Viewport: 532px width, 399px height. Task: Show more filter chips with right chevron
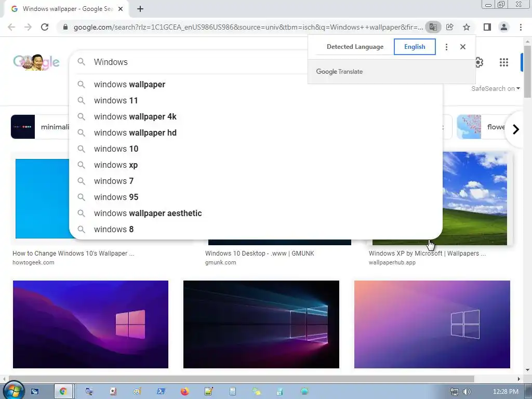(x=516, y=129)
